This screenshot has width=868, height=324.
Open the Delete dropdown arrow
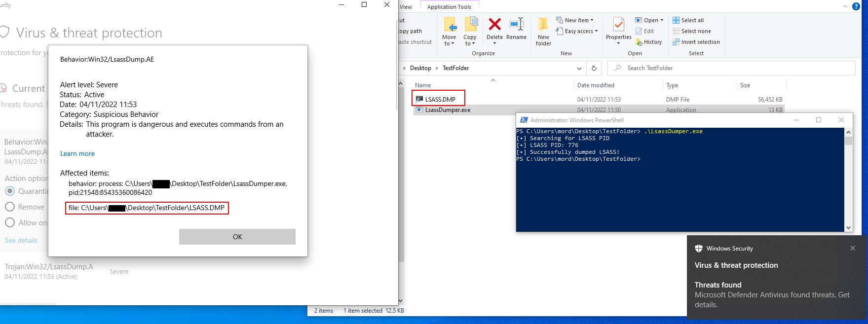click(x=494, y=43)
